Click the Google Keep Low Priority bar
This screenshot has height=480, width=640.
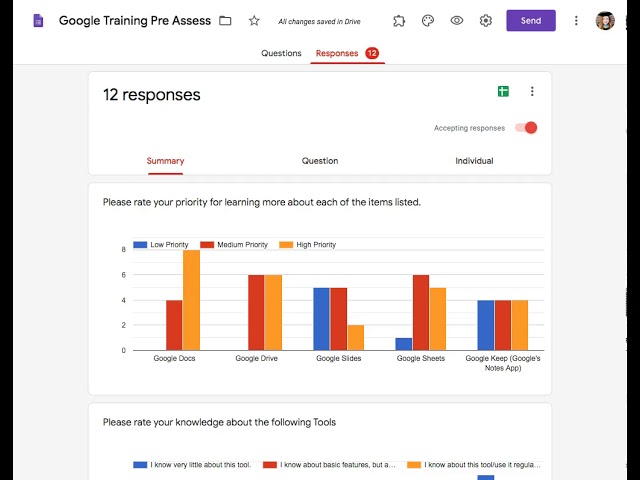[x=486, y=325]
